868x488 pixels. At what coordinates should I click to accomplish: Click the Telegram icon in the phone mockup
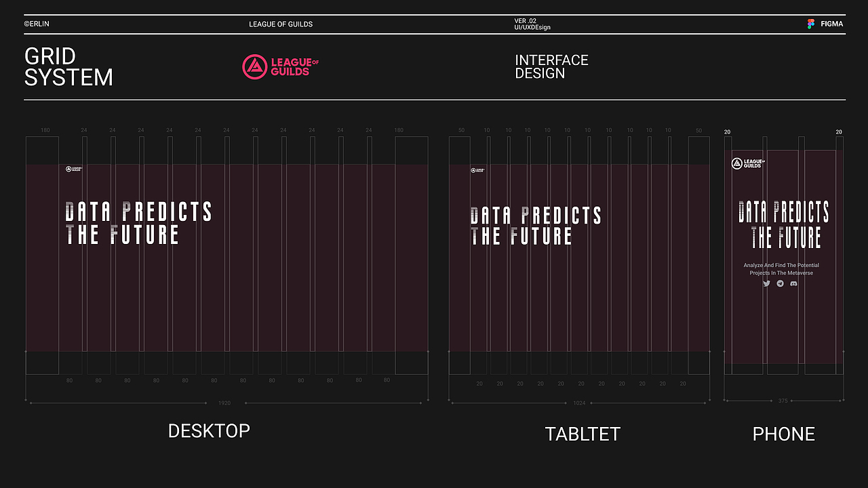pos(781,283)
